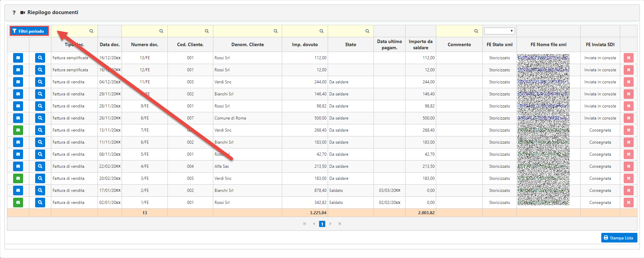Click the total to settle 2.003,82
This screenshot has height=258, width=644.
(x=426, y=213)
